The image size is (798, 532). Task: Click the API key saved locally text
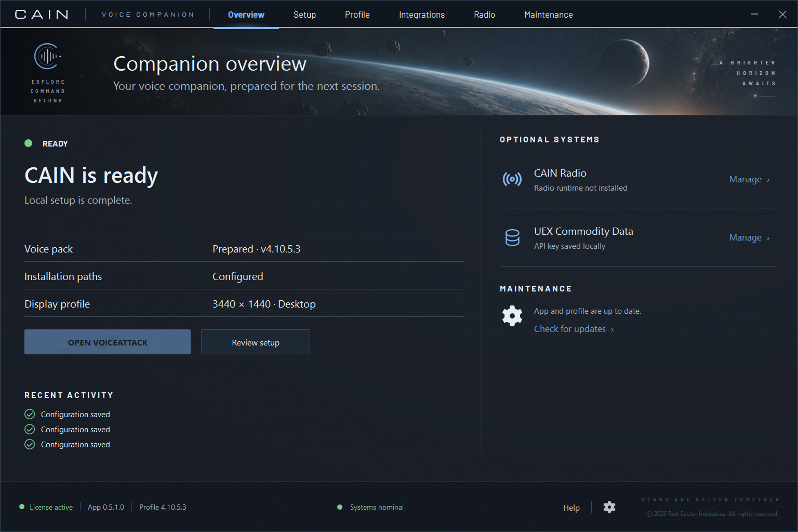pyautogui.click(x=569, y=246)
